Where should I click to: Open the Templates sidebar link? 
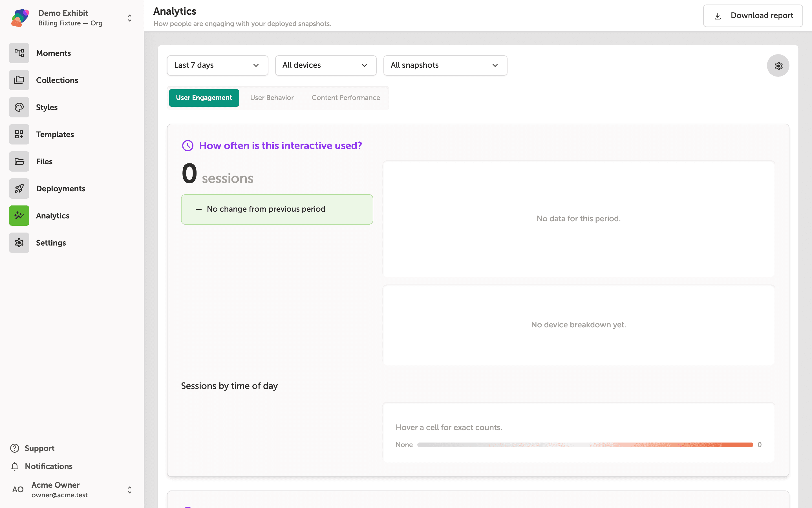(55, 134)
